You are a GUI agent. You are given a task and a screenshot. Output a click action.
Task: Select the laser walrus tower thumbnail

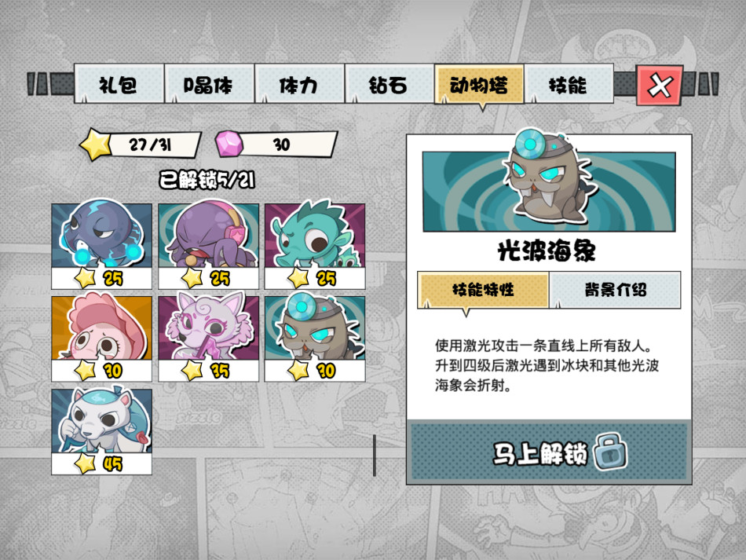point(315,339)
